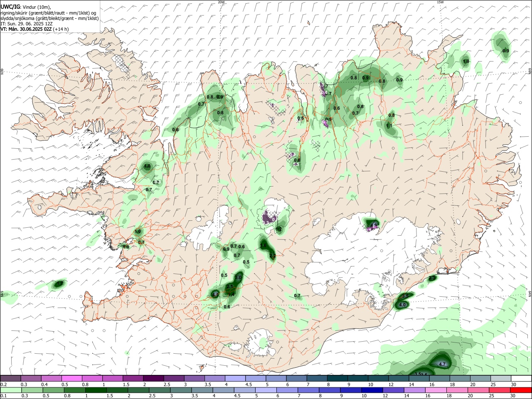Click the '20W' longitude label
532x399 pixels.
(x=221, y=2)
